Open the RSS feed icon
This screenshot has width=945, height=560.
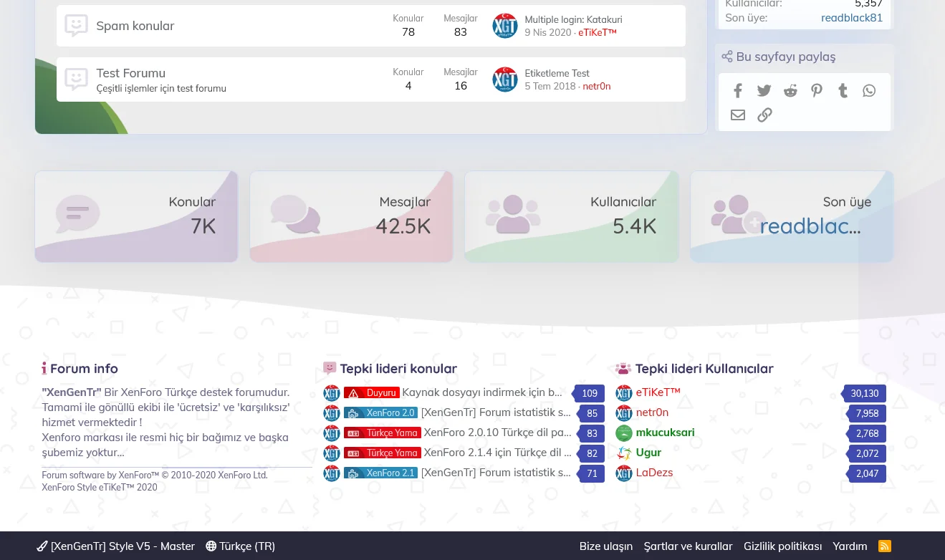[x=885, y=546]
